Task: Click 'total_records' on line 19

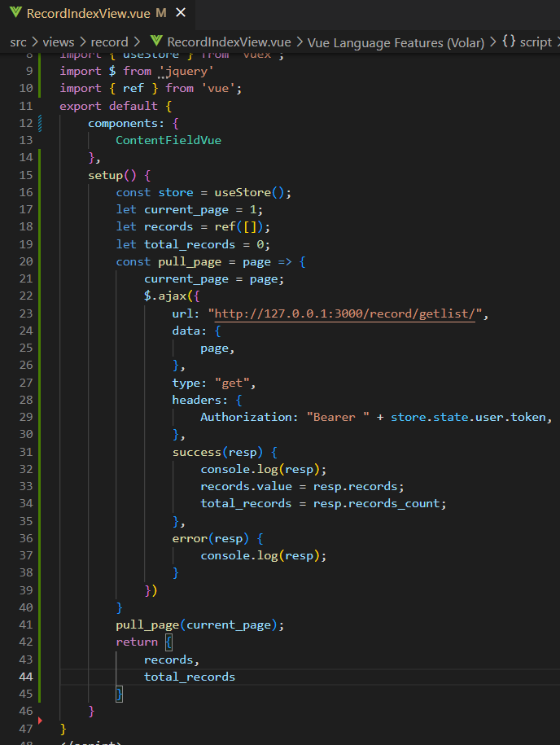Action: (190, 245)
